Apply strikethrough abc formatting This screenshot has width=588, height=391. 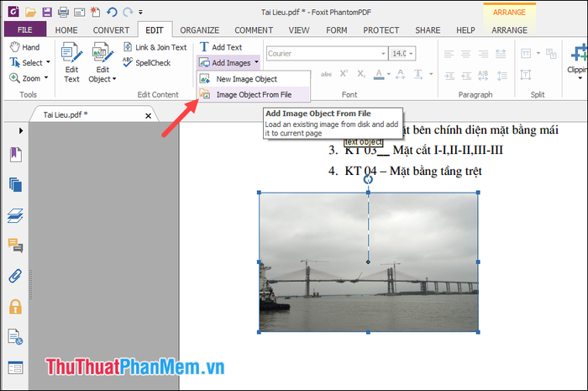326,74
